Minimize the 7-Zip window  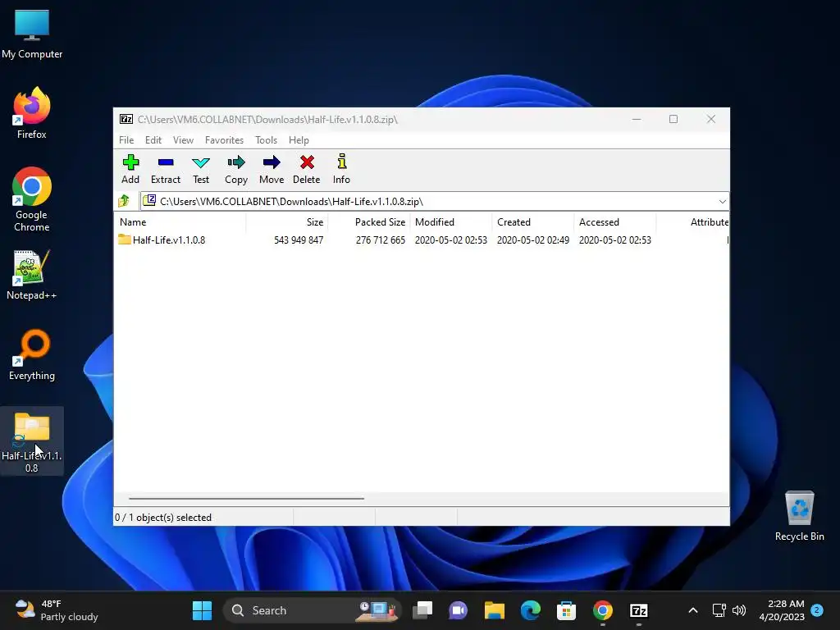637,119
